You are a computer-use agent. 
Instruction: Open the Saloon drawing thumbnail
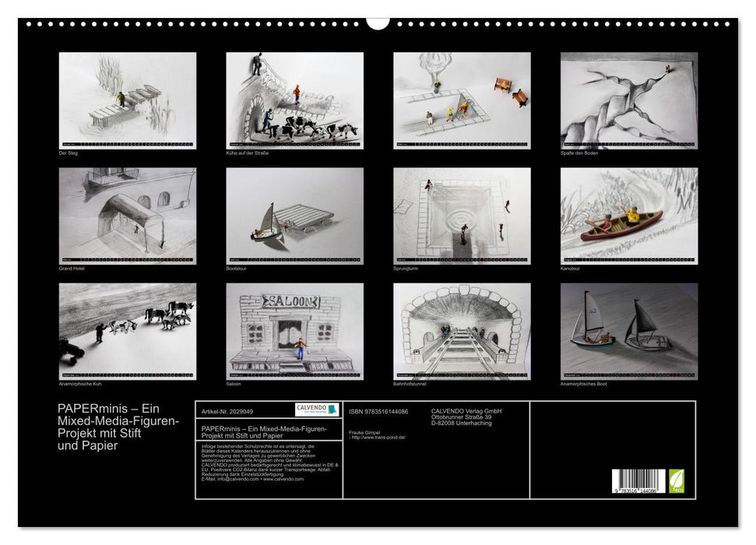tap(294, 331)
